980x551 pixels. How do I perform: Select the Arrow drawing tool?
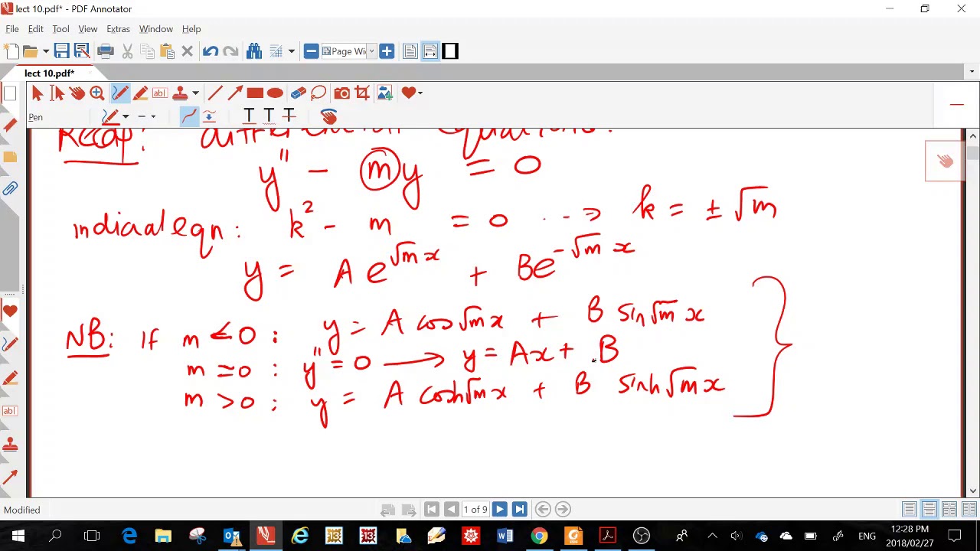235,93
